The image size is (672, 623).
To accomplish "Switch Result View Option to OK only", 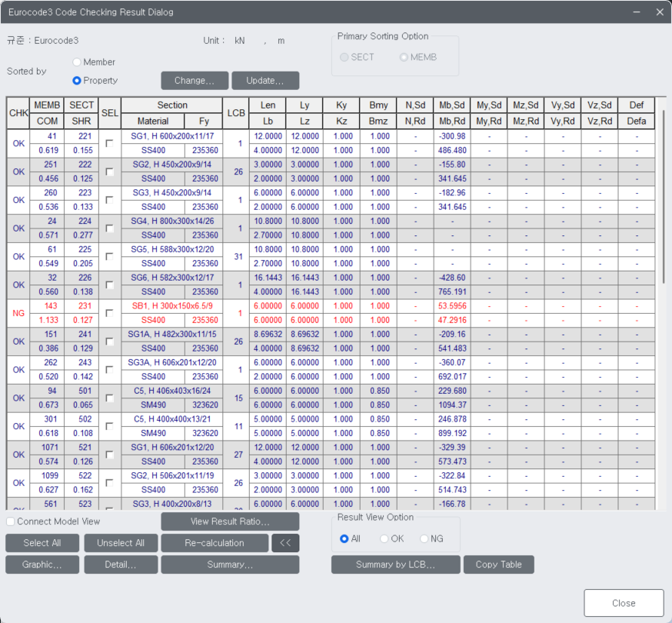I will [x=384, y=538].
